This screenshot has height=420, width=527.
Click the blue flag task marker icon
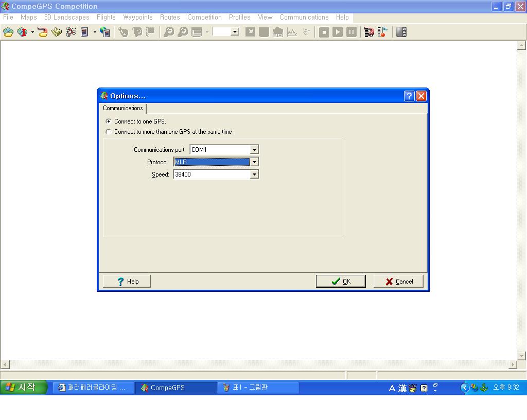coord(383,32)
